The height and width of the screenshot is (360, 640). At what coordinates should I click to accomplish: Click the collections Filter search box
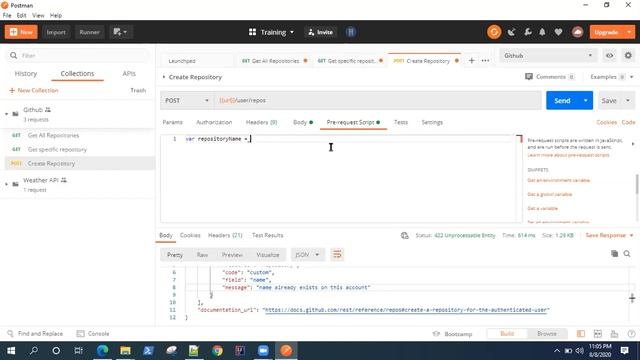tap(78, 56)
